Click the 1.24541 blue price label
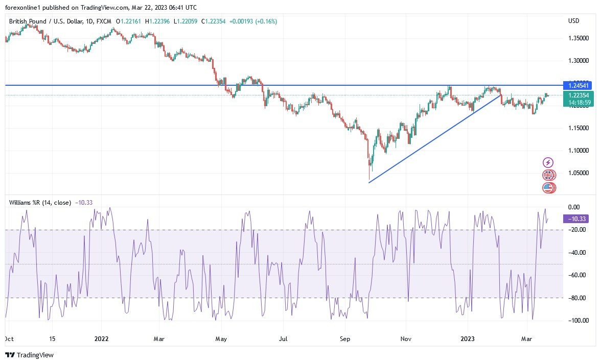 (578, 86)
